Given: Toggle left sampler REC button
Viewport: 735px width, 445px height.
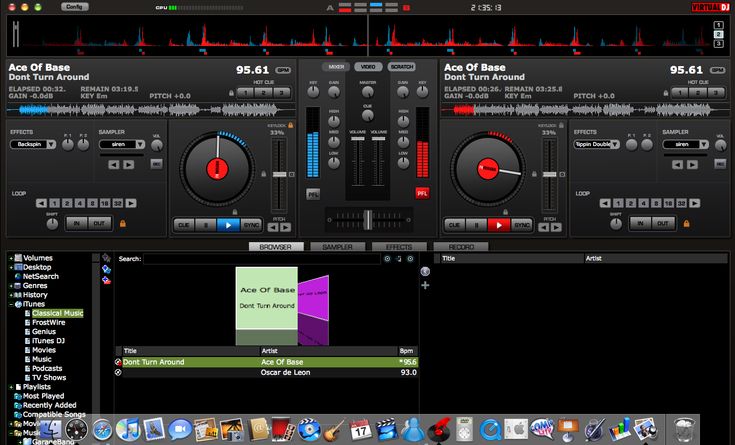Looking at the screenshot, I should pyautogui.click(x=157, y=164).
